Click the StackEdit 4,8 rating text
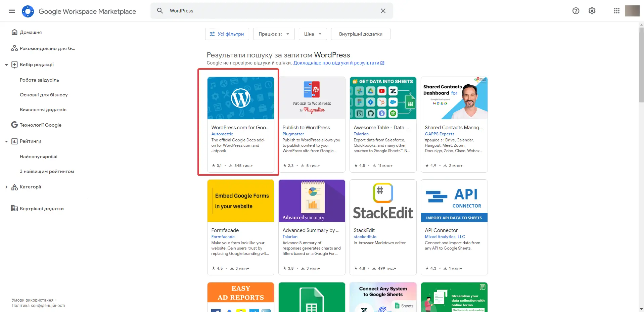This screenshot has height=312, width=644. [362, 268]
